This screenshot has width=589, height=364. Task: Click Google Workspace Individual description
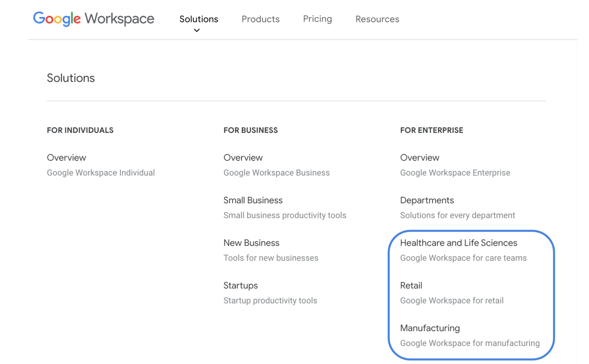101,173
